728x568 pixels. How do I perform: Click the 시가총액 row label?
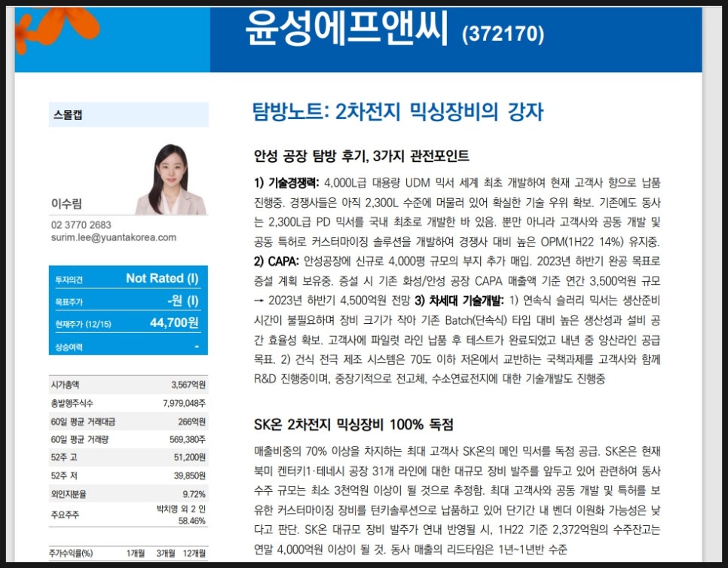point(65,385)
